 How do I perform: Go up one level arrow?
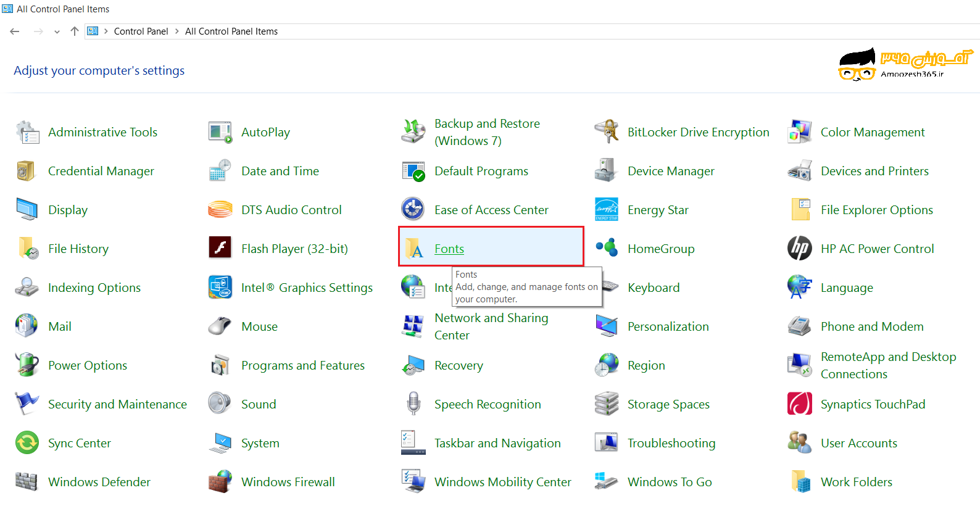click(x=75, y=31)
